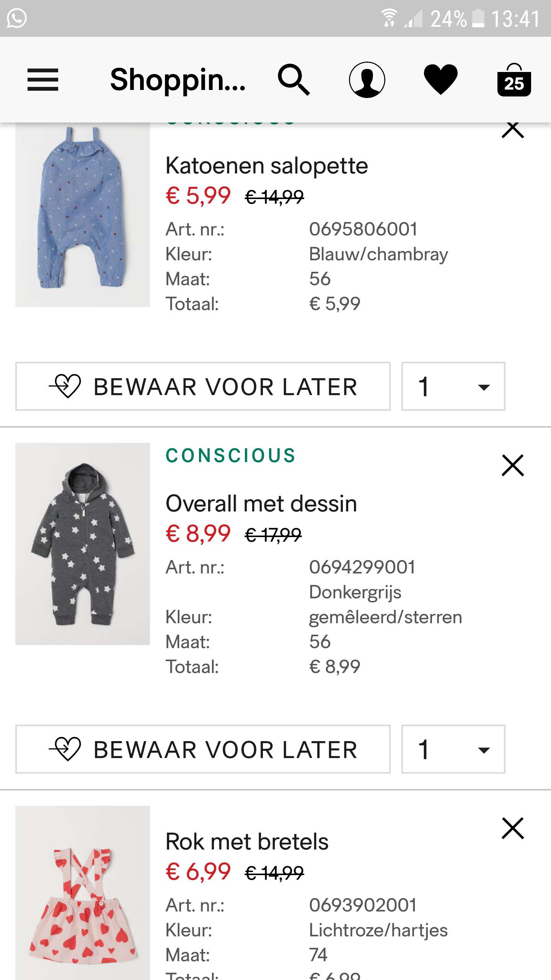Tap the WhatsApp notification icon in status bar
The height and width of the screenshot is (980, 551).
tap(17, 18)
